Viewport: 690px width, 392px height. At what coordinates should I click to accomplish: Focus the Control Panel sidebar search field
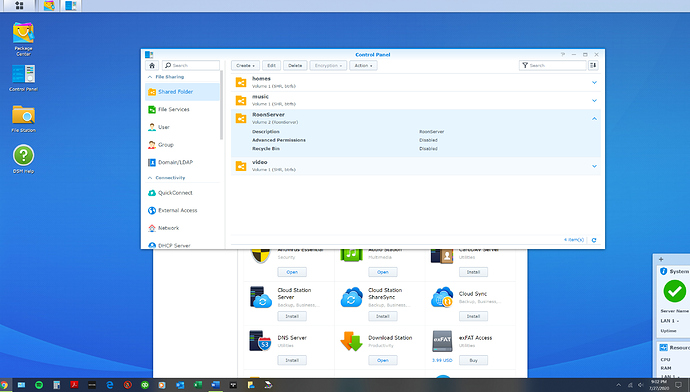coord(191,66)
